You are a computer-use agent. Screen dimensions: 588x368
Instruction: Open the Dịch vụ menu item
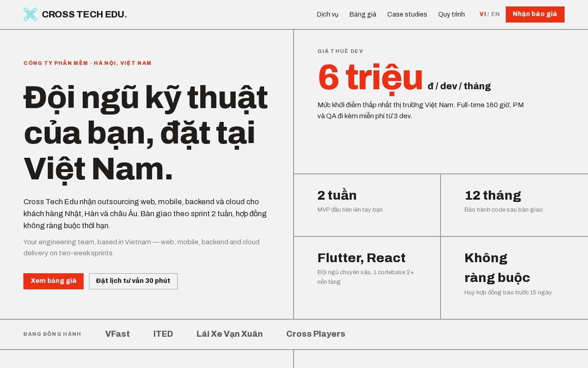point(328,14)
